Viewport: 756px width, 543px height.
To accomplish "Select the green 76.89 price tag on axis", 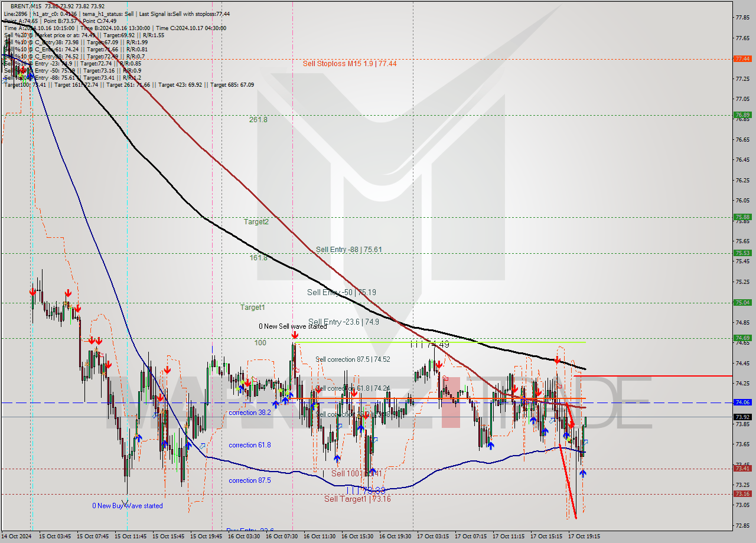I will point(742,115).
